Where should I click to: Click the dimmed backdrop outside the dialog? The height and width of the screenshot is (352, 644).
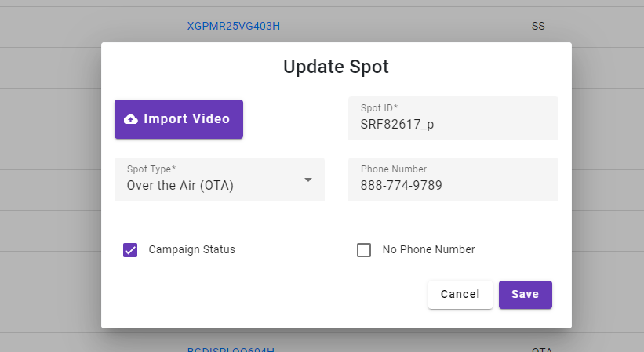coord(49,184)
